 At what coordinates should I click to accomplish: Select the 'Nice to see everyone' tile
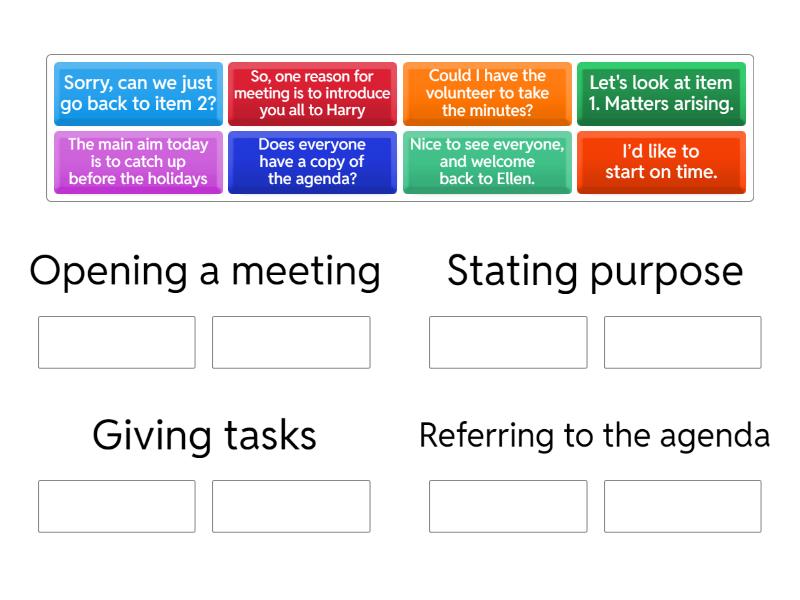[x=487, y=162]
